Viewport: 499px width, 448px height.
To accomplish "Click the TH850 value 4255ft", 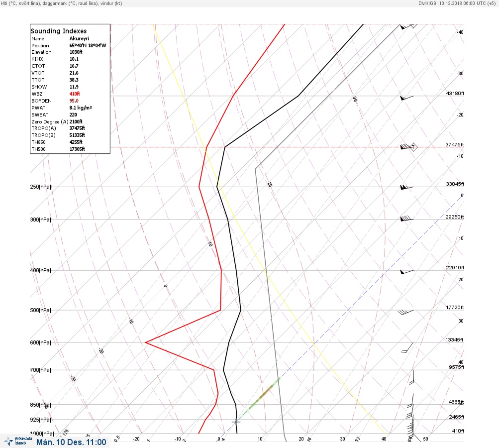I will (x=76, y=142).
